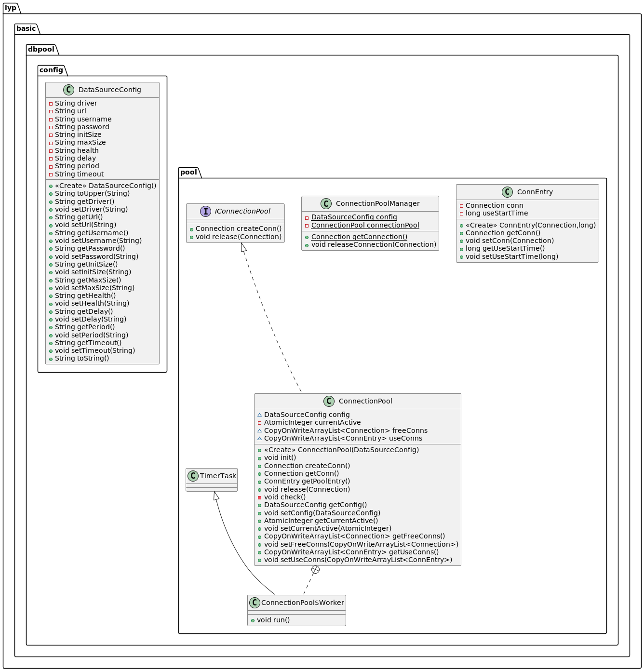The width and height of the screenshot is (644, 671).
Task: Click Connection getConn() in ConnectionPool
Action: coord(301,473)
